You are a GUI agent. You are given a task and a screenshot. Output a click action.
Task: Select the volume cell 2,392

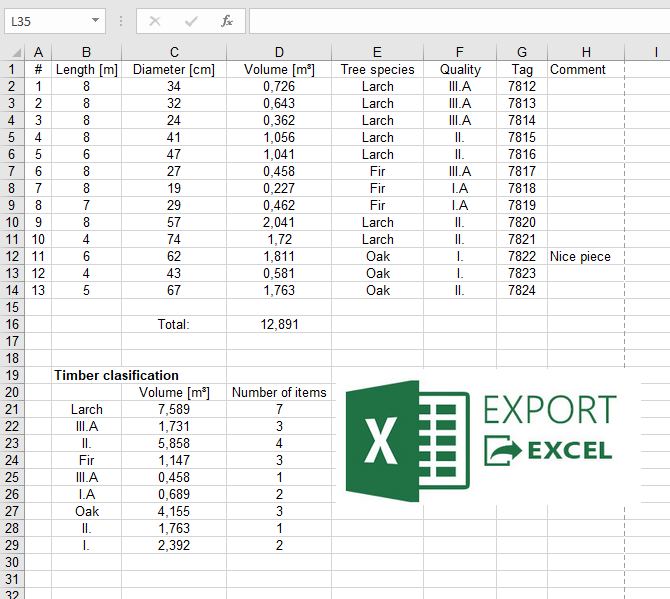pyautogui.click(x=174, y=545)
